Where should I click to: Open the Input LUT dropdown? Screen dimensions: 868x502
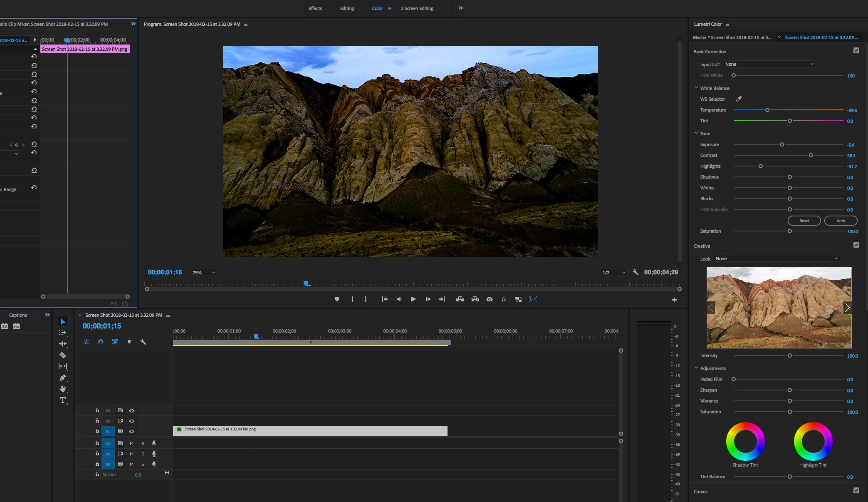tap(769, 64)
